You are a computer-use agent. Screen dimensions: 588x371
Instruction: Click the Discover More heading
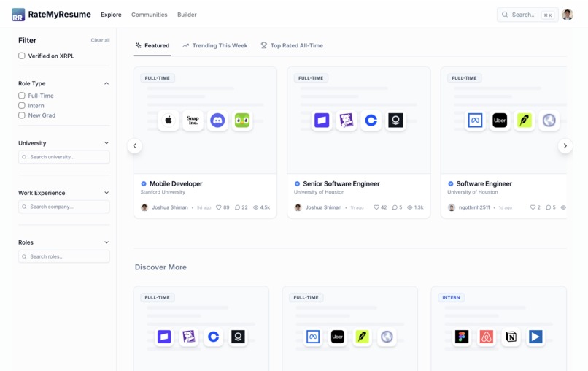pos(160,267)
